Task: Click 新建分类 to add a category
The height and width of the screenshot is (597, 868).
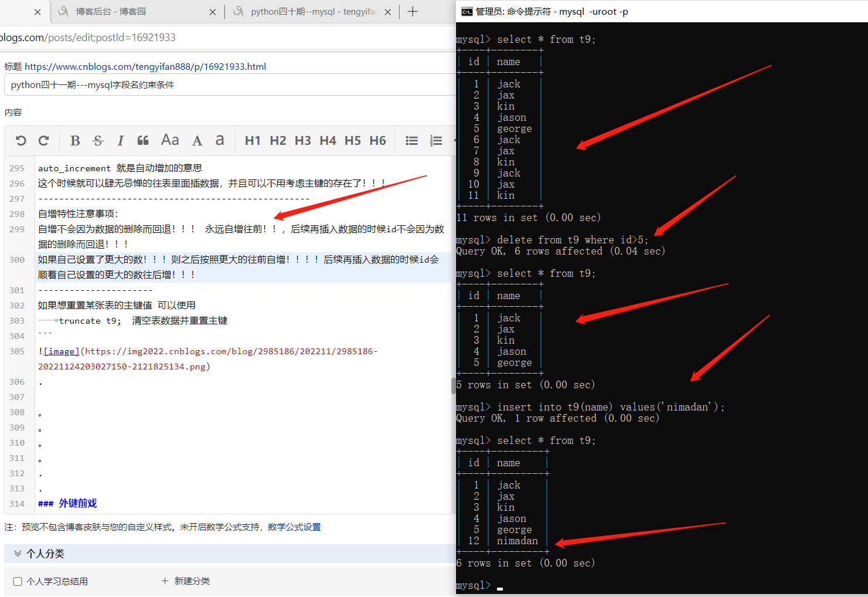Action: [185, 581]
